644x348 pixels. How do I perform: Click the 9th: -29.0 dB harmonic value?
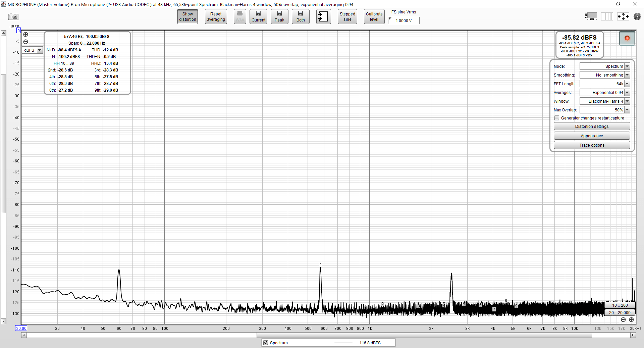pyautogui.click(x=106, y=90)
